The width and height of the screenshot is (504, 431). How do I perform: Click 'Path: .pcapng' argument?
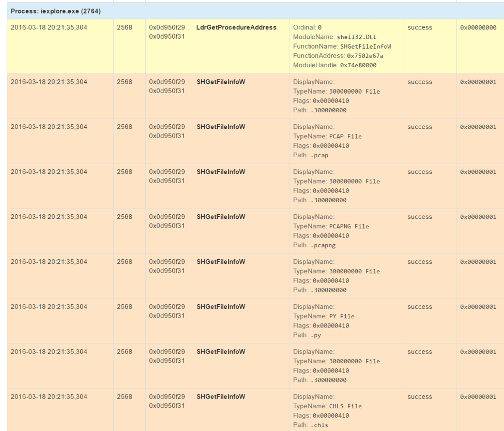click(x=314, y=245)
